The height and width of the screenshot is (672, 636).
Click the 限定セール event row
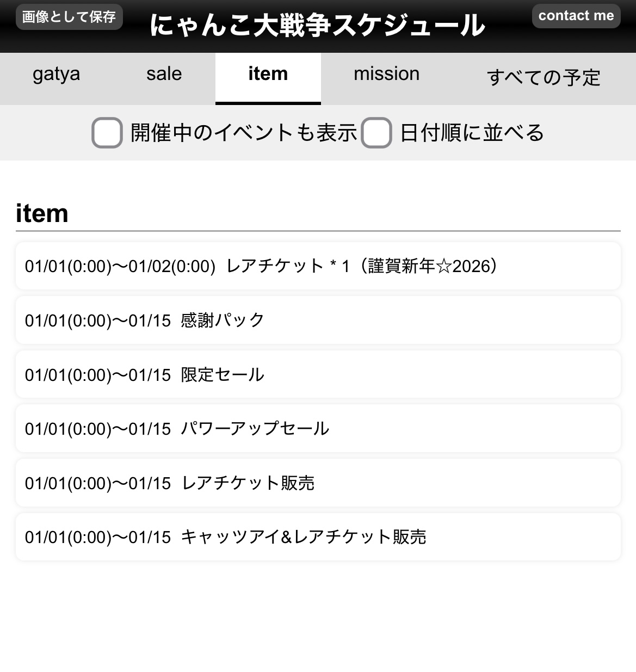pos(318,374)
